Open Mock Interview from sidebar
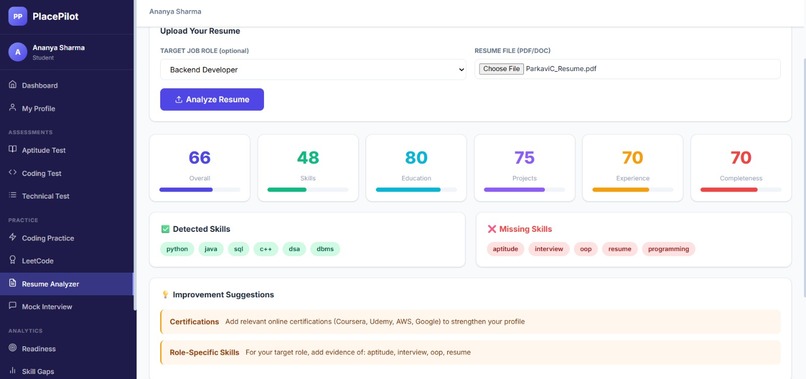806x379 pixels. 67,306
